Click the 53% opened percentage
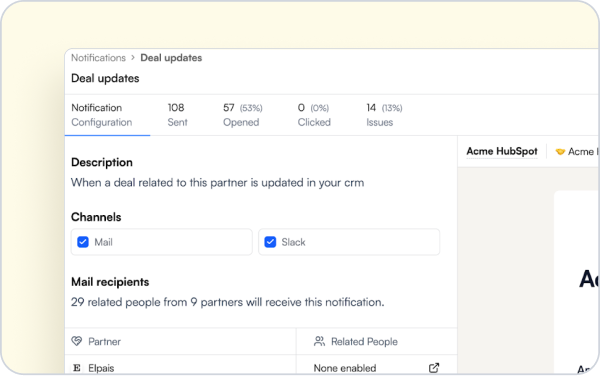Image resolution: width=600 pixels, height=376 pixels. 251,108
